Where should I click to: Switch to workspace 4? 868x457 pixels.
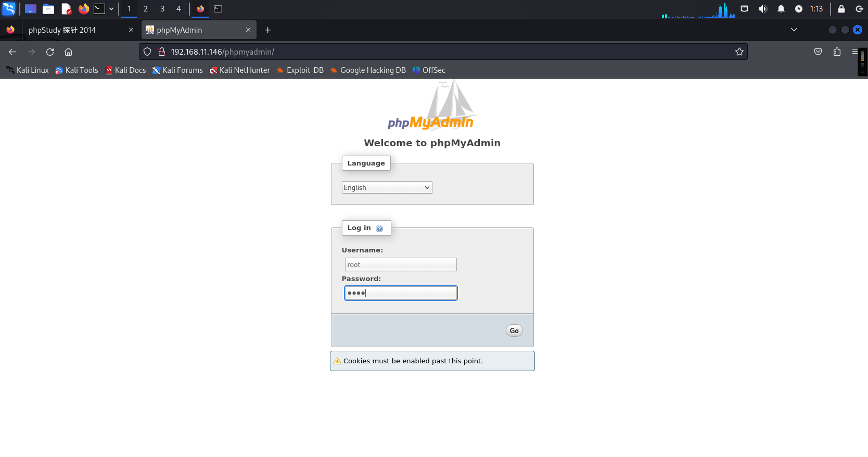pyautogui.click(x=178, y=9)
